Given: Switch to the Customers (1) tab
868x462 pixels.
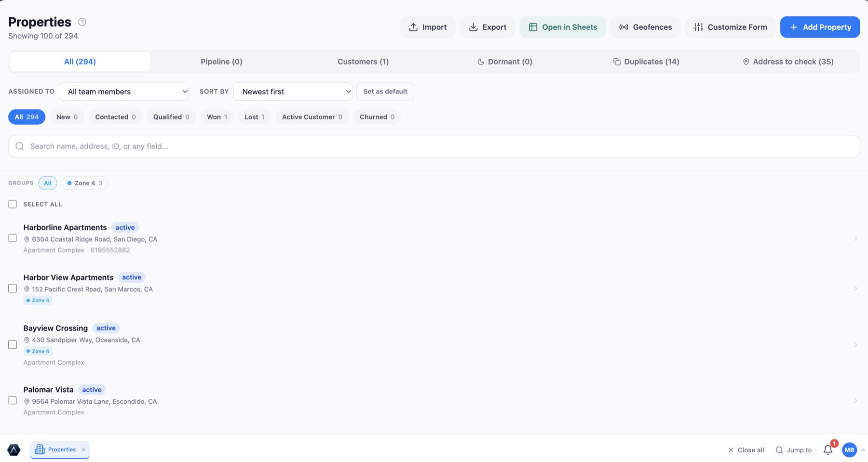Looking at the screenshot, I should click(x=363, y=62).
